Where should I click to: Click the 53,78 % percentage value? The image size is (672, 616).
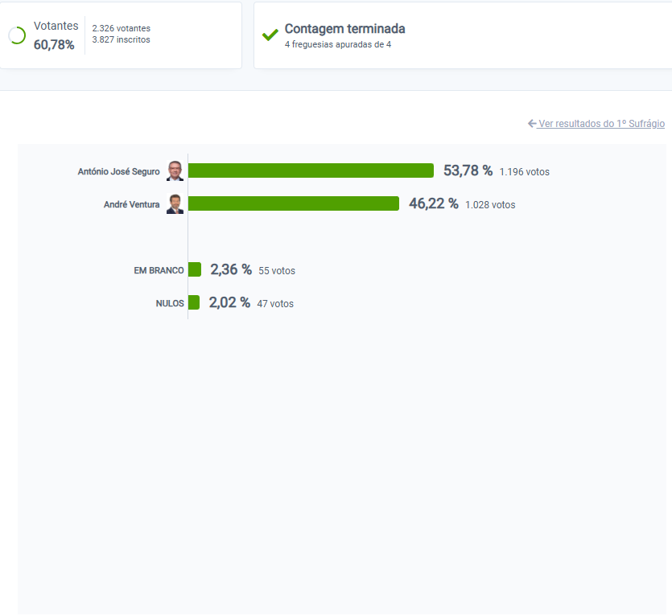tap(468, 170)
